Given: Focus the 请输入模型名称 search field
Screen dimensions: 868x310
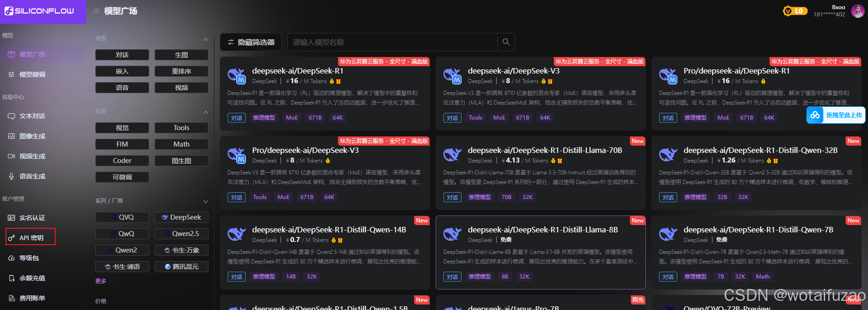Looking at the screenshot, I should click(392, 42).
